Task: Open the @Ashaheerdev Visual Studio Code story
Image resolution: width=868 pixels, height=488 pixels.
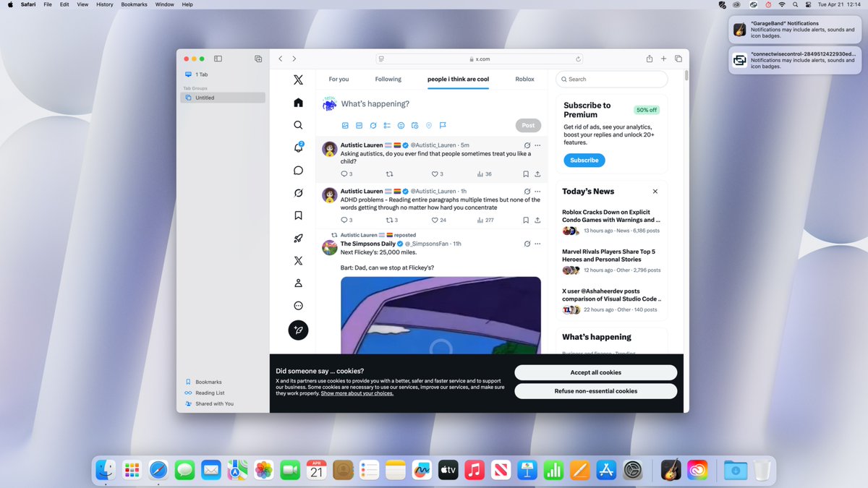Action: click(611, 300)
